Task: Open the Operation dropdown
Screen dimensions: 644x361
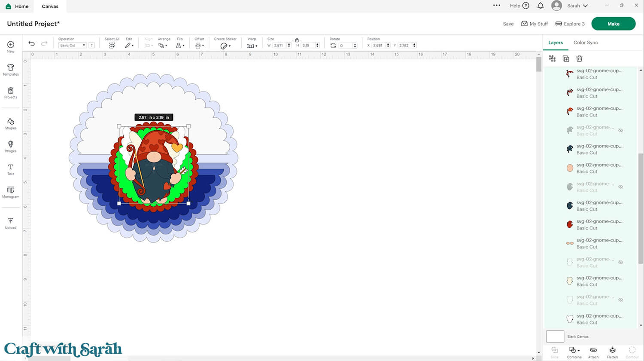Action: click(72, 45)
